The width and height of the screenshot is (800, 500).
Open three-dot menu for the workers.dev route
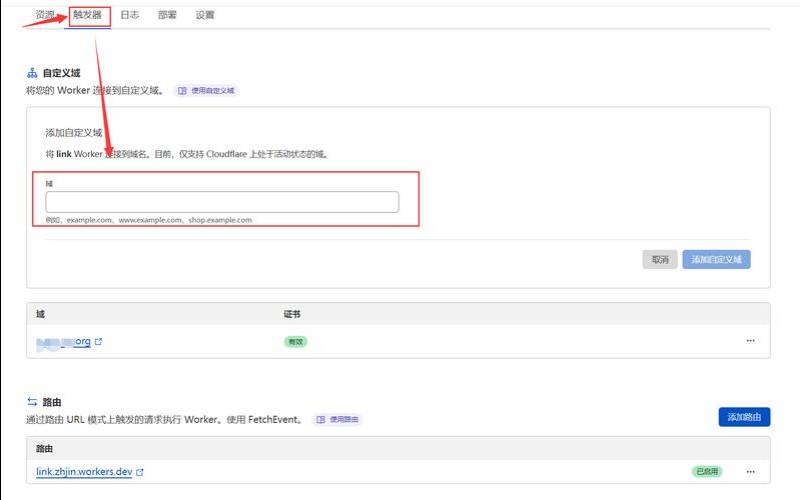750,471
